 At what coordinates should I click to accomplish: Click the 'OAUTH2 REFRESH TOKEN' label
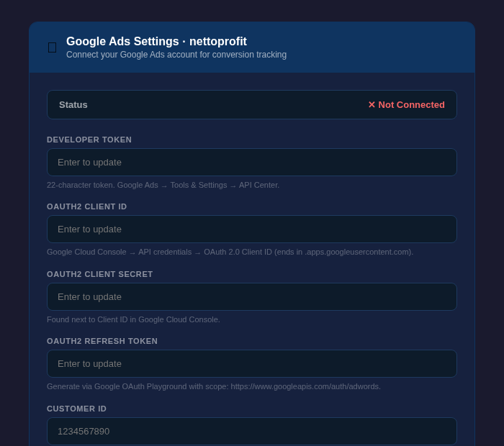[x=102, y=341]
